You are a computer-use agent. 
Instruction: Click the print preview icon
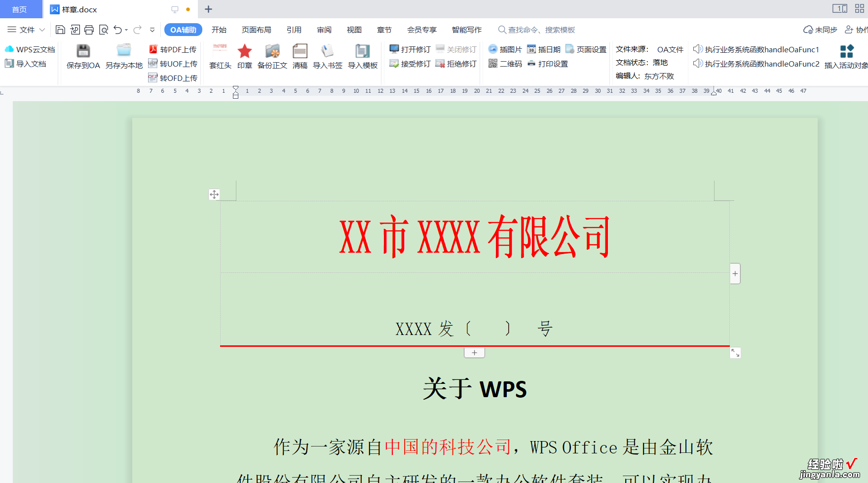(104, 30)
